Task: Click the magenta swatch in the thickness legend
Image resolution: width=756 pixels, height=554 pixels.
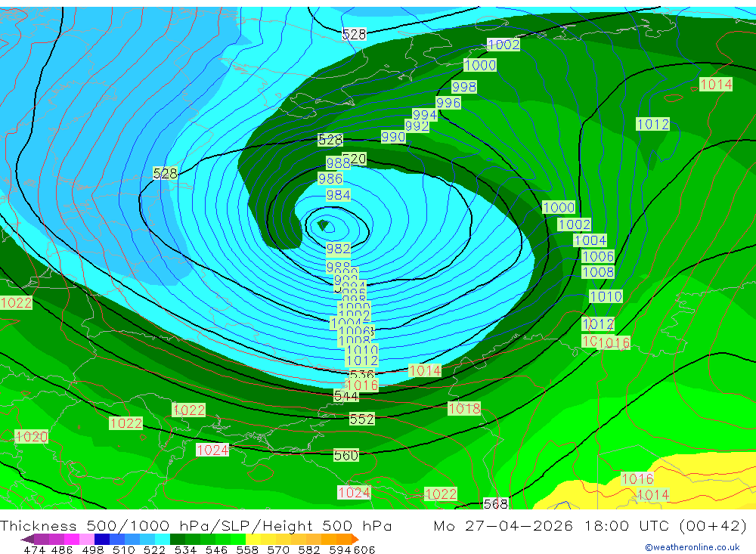Action: (x=71, y=539)
